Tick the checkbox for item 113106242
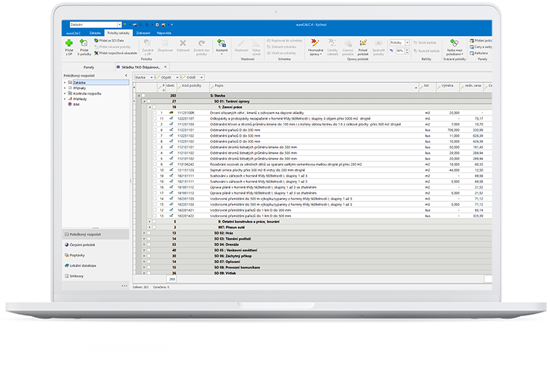Image resolution: width=550 pixels, height=382 pixels. [155, 165]
